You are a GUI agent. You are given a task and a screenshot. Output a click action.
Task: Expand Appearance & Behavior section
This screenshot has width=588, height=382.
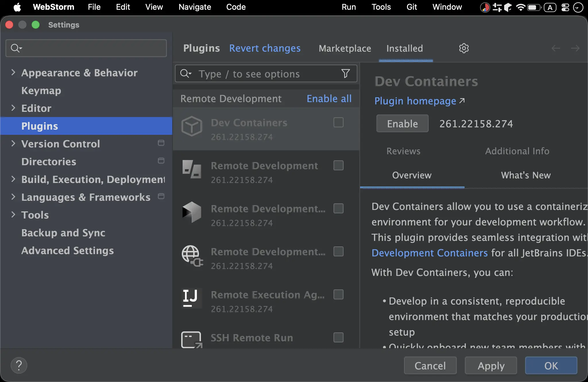(x=13, y=72)
